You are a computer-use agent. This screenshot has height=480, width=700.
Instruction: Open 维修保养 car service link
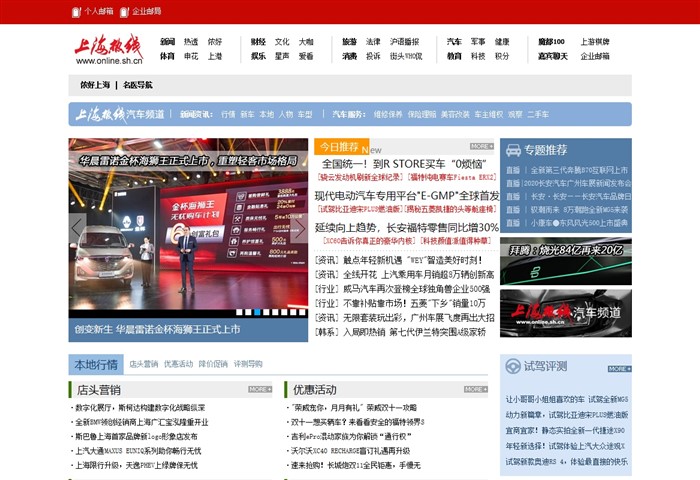[388, 115]
